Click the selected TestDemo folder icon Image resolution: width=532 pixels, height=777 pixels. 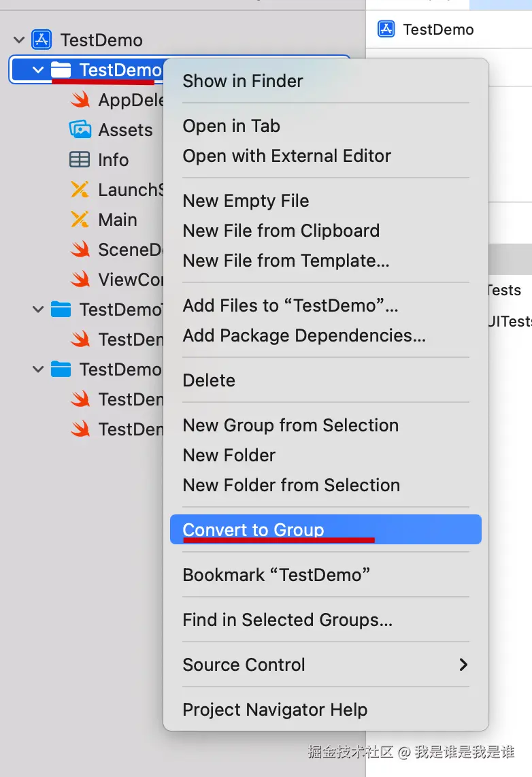(x=61, y=69)
